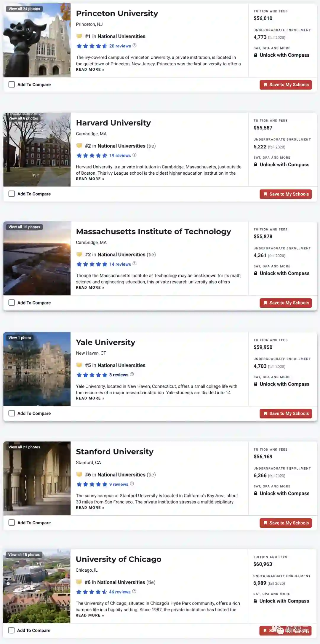The image size is (320, 644).
Task: View all 24 photos of Princeton
Action: click(x=24, y=9)
